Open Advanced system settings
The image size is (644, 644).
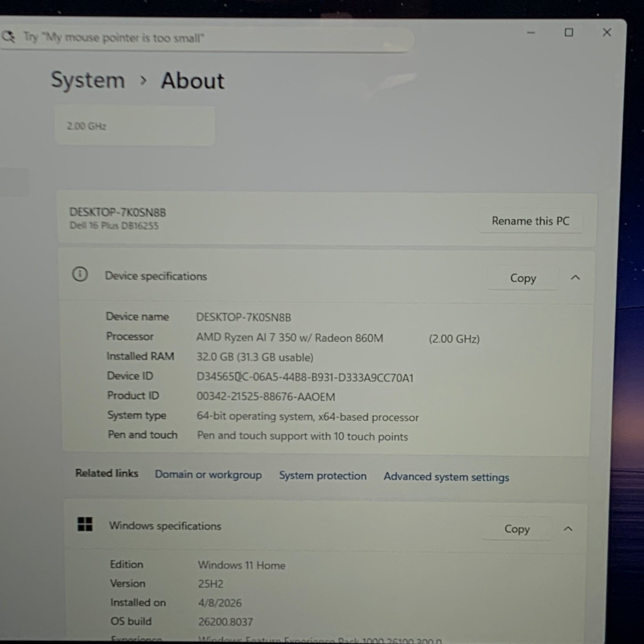[446, 477]
